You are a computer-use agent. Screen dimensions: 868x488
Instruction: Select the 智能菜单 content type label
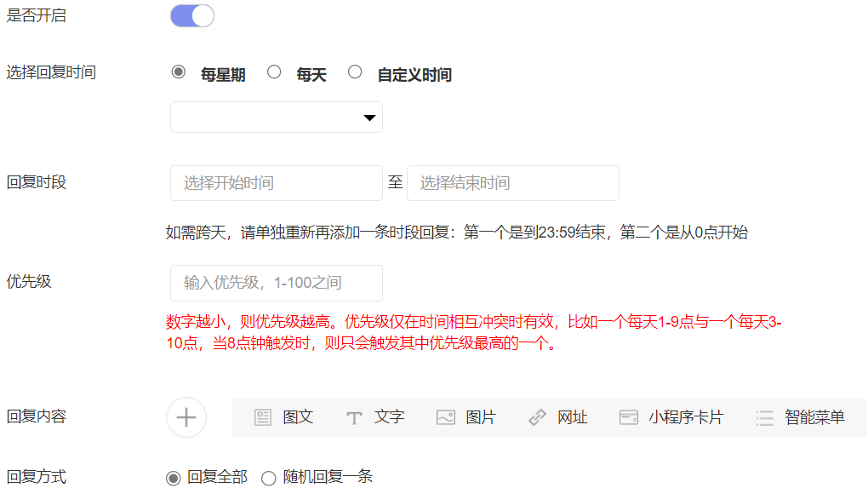point(814,417)
